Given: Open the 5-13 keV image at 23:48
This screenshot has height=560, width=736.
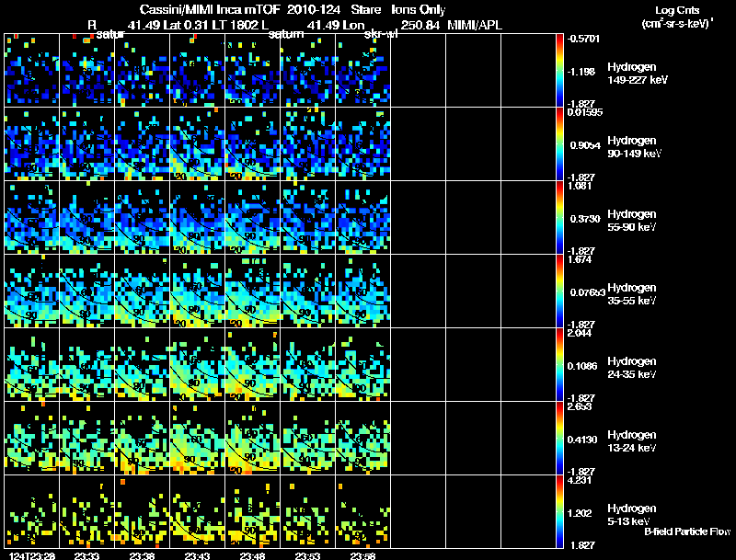Looking at the screenshot, I should tap(252, 512).
